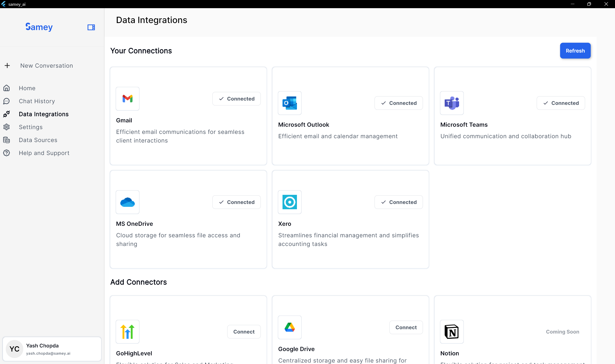Click the Data Sources database icon
The image size is (615, 364).
(x=7, y=140)
